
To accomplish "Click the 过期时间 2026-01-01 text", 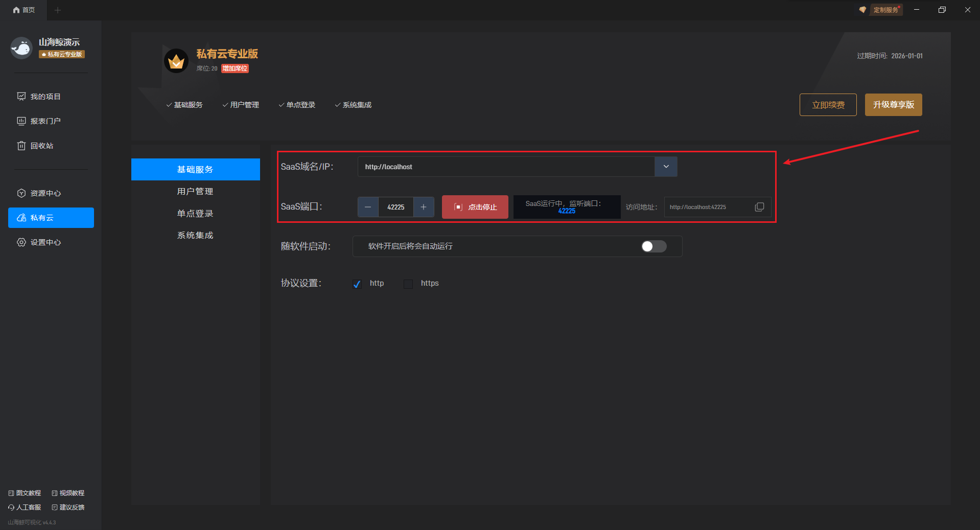I will 890,56.
